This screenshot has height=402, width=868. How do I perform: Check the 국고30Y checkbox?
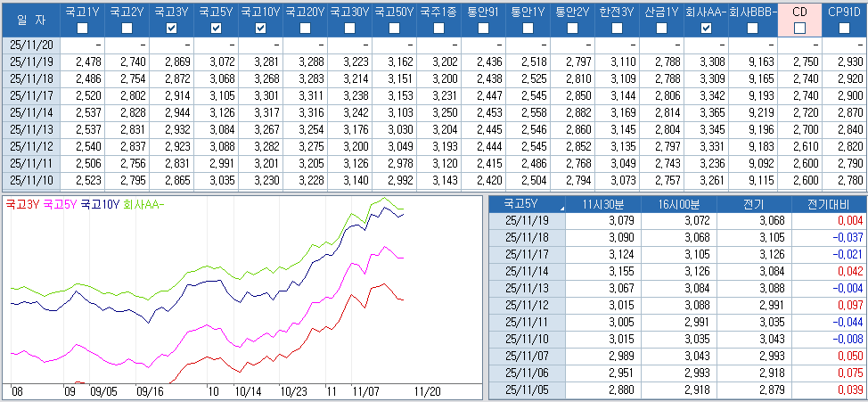(x=349, y=29)
